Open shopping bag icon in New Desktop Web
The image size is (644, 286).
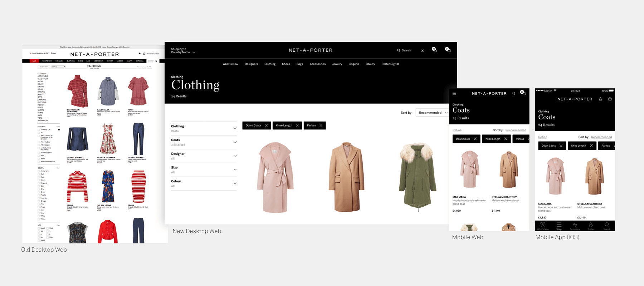pyautogui.click(x=448, y=50)
